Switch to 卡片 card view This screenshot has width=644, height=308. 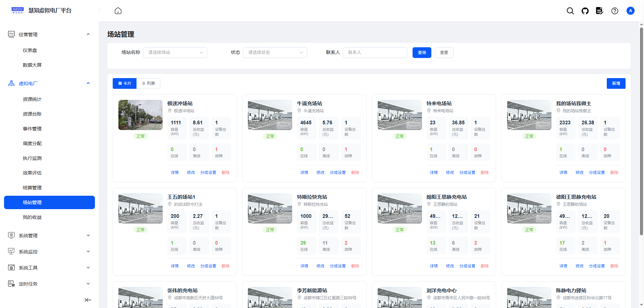point(124,83)
